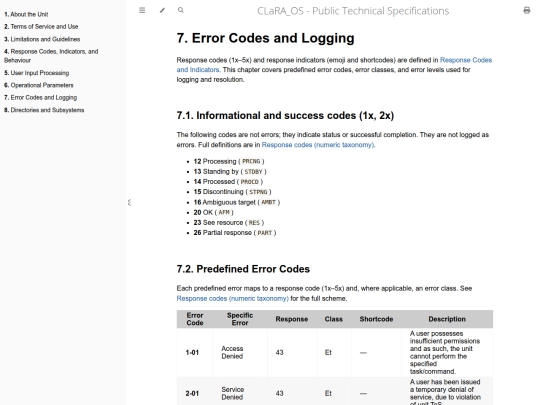This screenshot has height=405, width=540.
Task: Toggle the sidebar with the hamburger icon
Action: click(142, 10)
